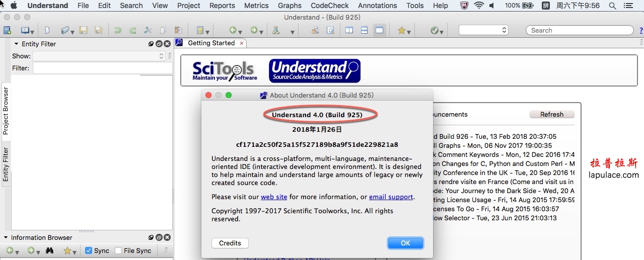Collapse the Information Browser panel triangle
644x260 pixels.
click(x=6, y=237)
